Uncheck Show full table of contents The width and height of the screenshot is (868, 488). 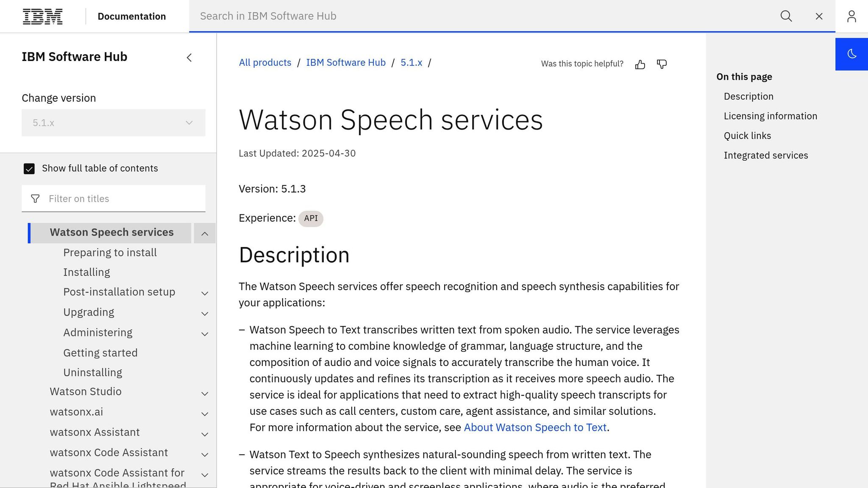tap(29, 169)
